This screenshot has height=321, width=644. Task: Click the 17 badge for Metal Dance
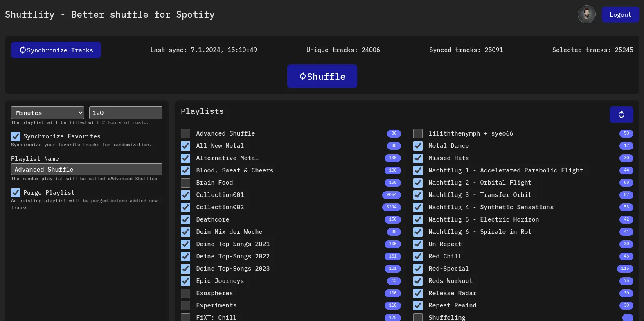point(626,146)
